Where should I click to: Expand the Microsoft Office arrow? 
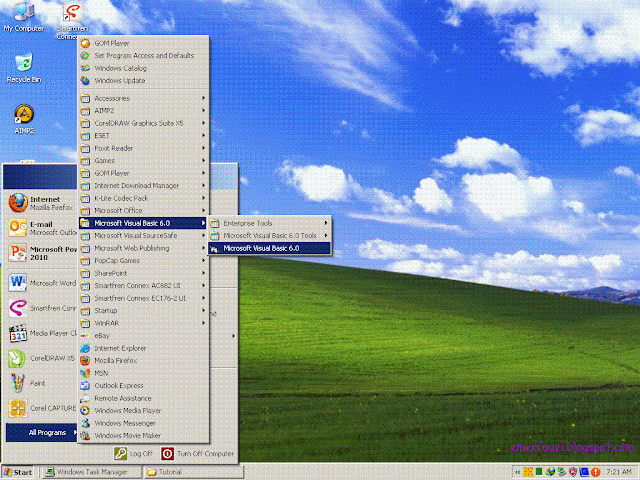coord(203,210)
